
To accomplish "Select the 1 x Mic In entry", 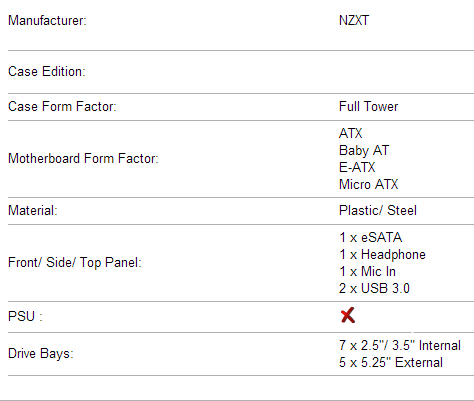I will (367, 272).
